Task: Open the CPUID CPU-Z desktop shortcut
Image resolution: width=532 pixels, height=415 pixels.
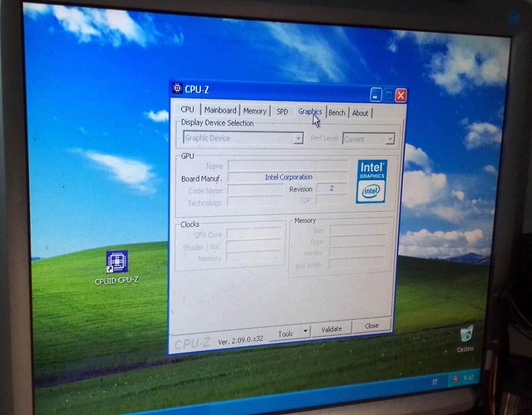Action: pos(117,268)
